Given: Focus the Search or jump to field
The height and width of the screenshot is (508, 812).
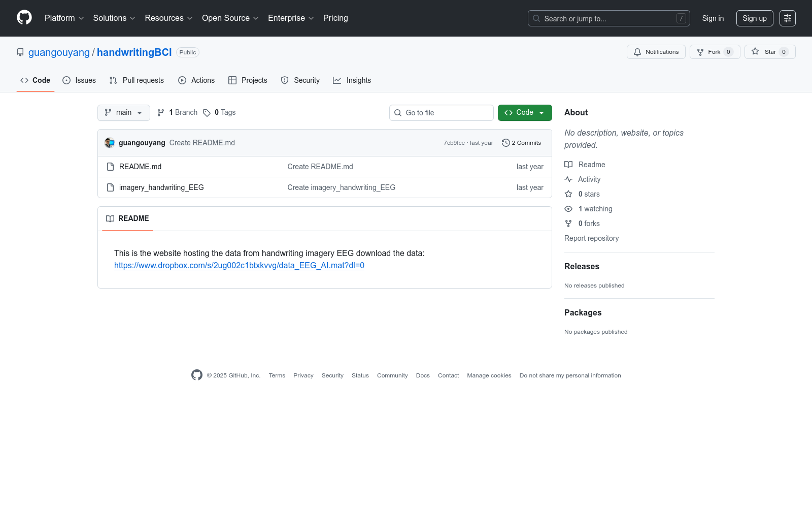Looking at the screenshot, I should (x=608, y=18).
